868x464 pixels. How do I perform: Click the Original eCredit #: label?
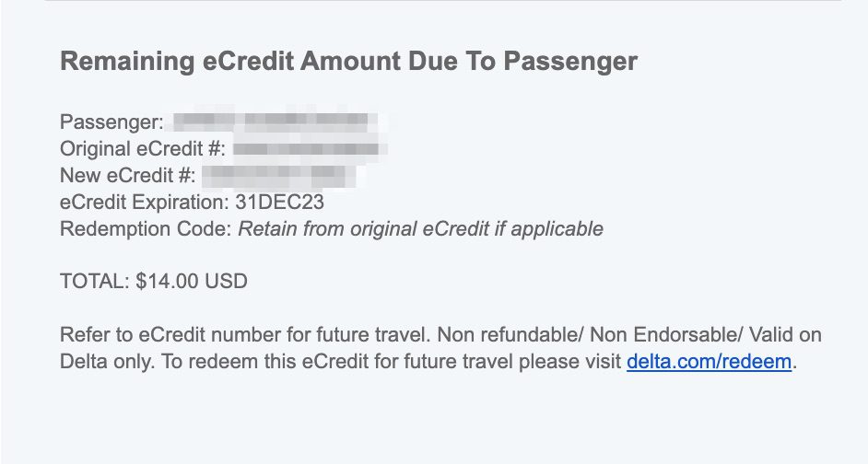pyautogui.click(x=143, y=149)
